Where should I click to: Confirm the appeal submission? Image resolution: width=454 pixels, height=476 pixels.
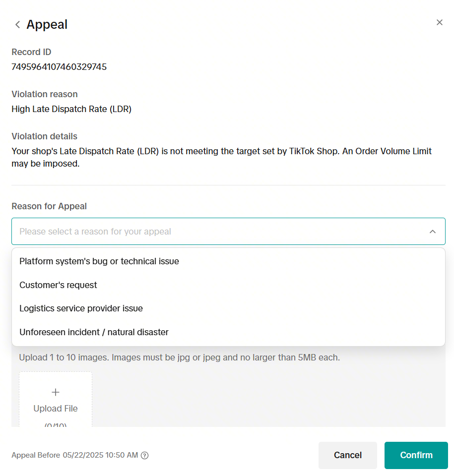pyautogui.click(x=416, y=455)
